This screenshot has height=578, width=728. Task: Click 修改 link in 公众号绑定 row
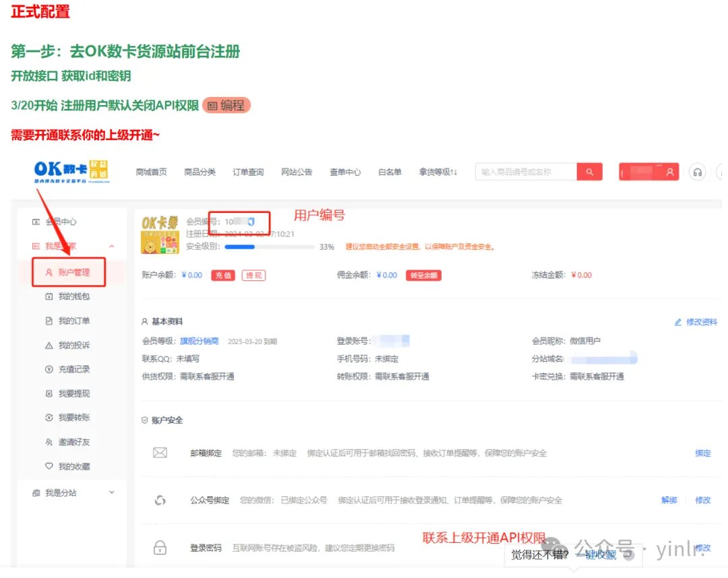[x=703, y=500]
